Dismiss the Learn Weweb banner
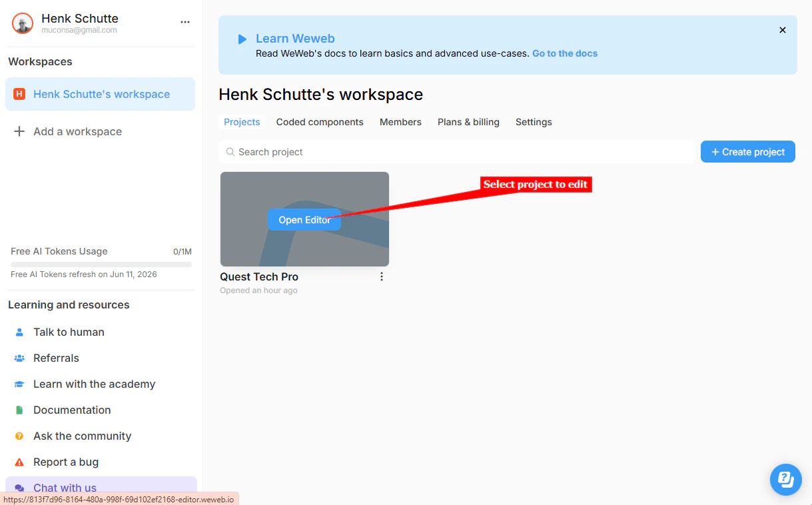Image resolution: width=812 pixels, height=505 pixels. (x=783, y=30)
